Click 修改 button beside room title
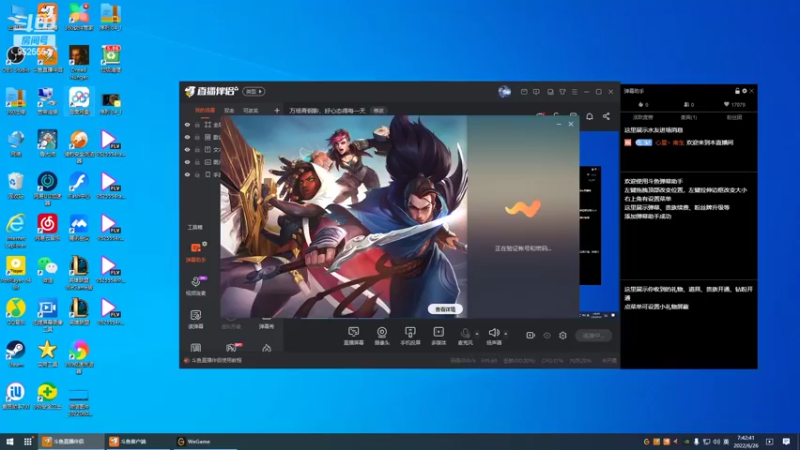The width and height of the screenshot is (800, 450). [x=378, y=111]
